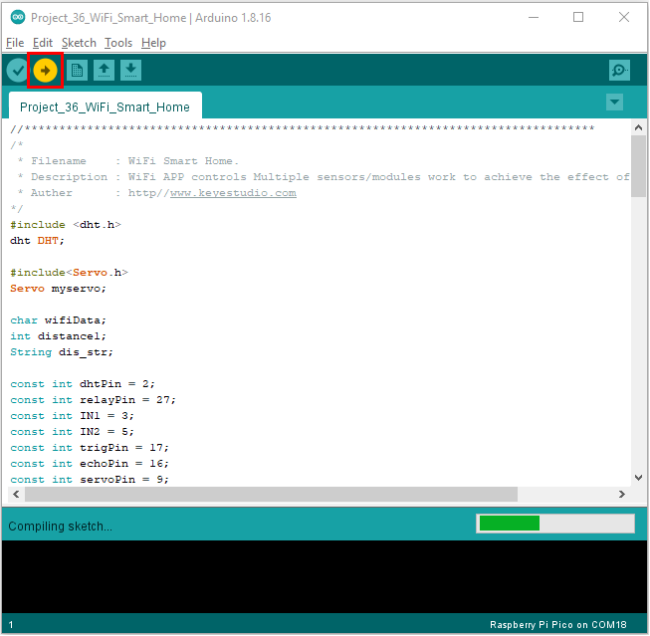Click 'const int servoPin = 9;' line

click(90, 480)
